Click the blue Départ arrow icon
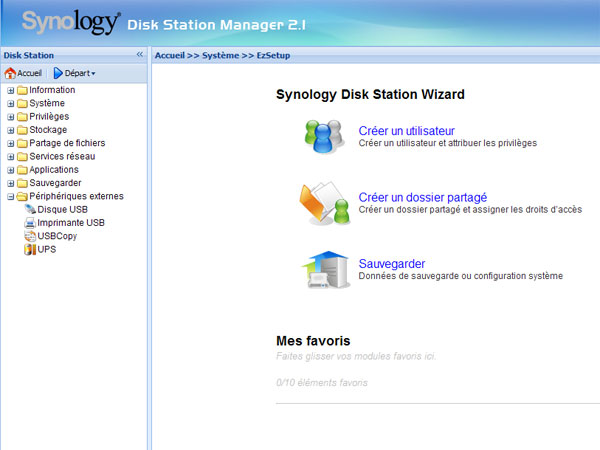Image resolution: width=600 pixels, height=450 pixels. click(58, 73)
